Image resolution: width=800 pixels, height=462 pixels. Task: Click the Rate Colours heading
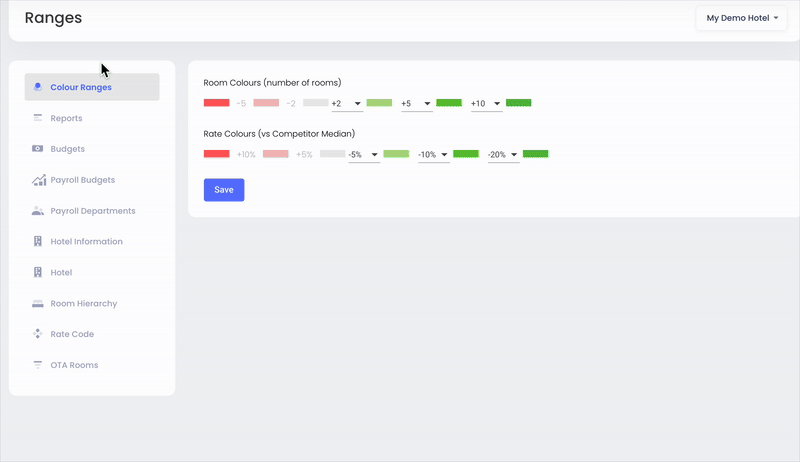[x=279, y=134]
